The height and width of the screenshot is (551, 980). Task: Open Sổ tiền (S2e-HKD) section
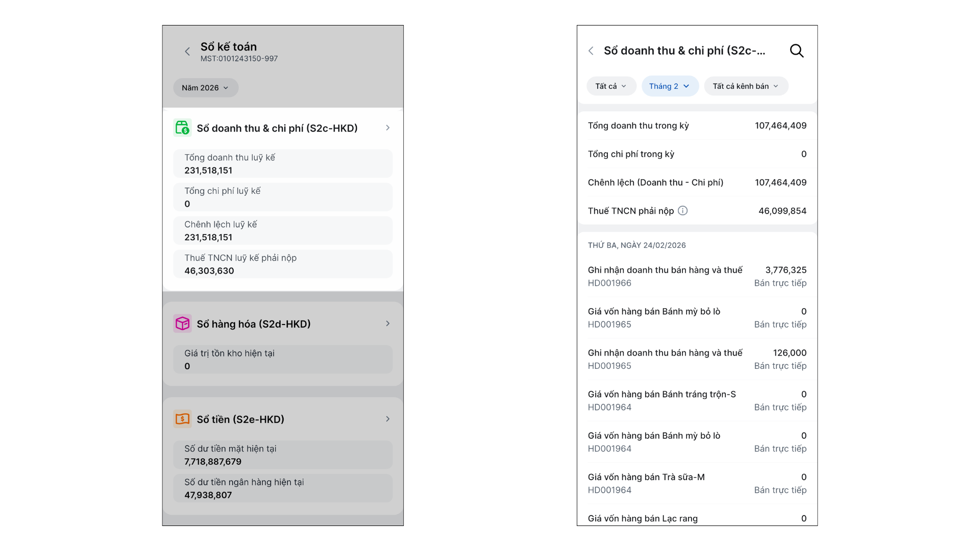pyautogui.click(x=240, y=419)
